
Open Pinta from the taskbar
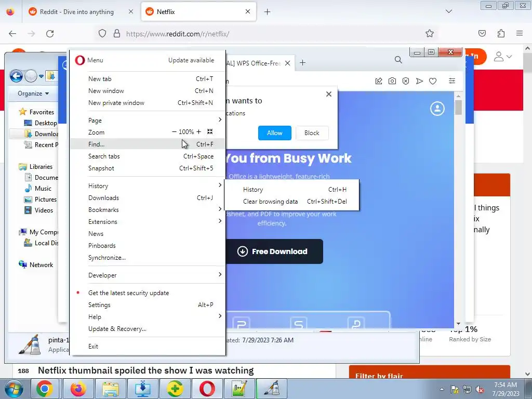point(272,389)
